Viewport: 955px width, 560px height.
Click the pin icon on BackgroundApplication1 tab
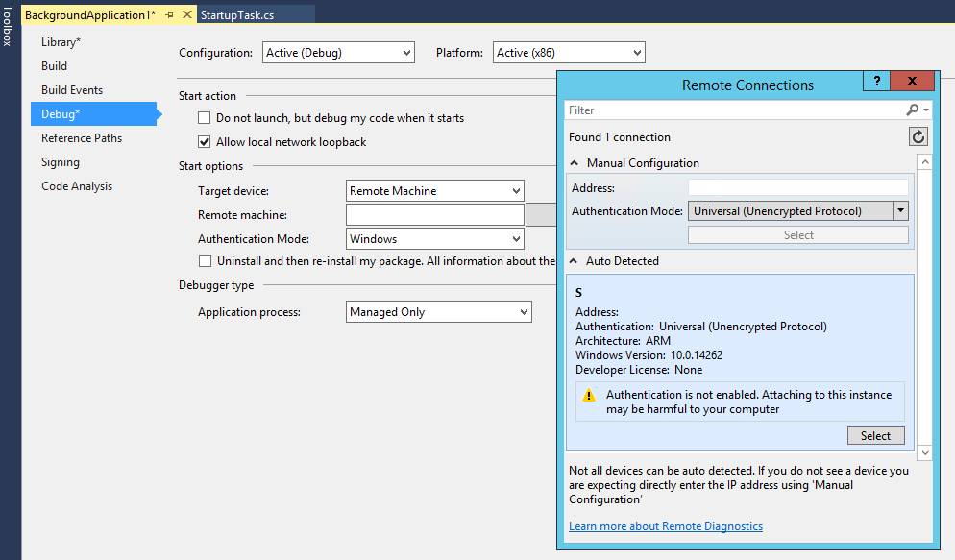tap(169, 16)
